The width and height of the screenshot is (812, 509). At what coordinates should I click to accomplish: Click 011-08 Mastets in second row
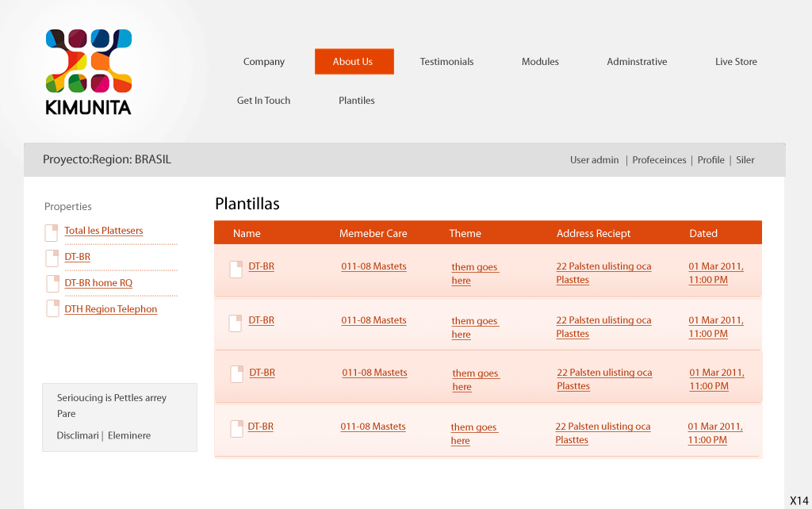pyautogui.click(x=374, y=320)
